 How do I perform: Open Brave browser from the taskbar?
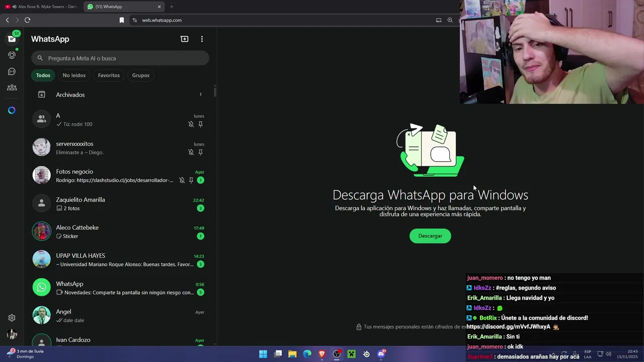(322, 354)
